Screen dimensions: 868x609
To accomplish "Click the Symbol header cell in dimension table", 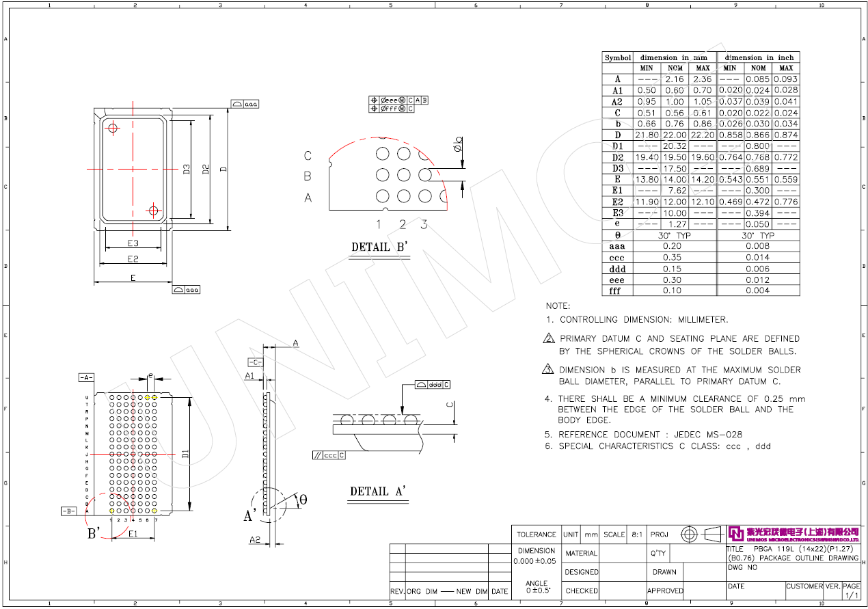I will [617, 58].
